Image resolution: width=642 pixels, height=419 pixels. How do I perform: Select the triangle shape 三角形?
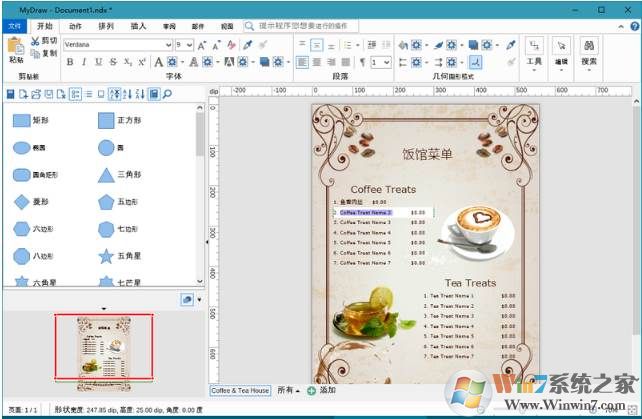[x=106, y=174]
